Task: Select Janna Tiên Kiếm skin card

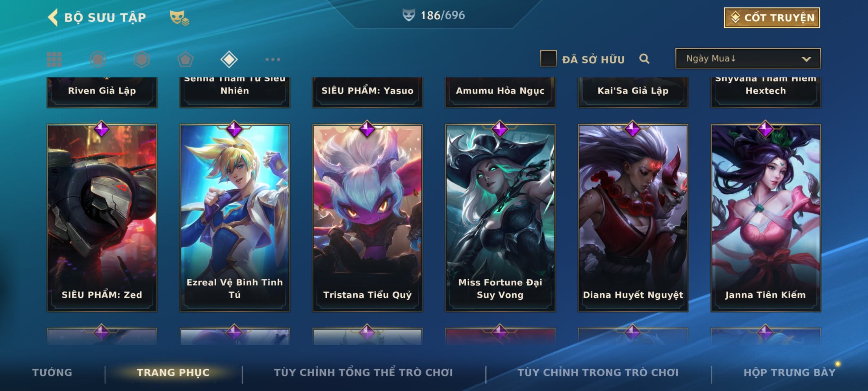Action: pyautogui.click(x=766, y=218)
